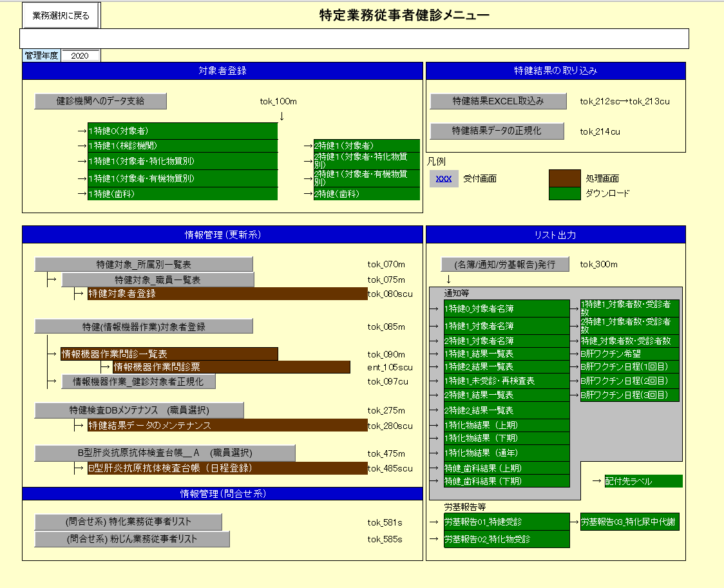Open 特健結果EXCEL取込み
Viewport: 724px width, 588px height.
(x=498, y=101)
